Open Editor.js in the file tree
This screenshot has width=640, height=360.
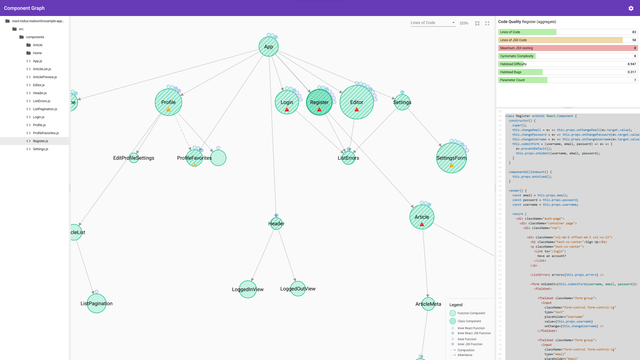click(36, 85)
